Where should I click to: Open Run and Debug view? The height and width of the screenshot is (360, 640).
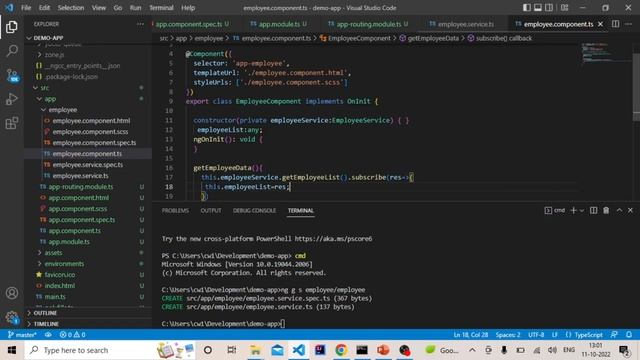click(x=12, y=99)
